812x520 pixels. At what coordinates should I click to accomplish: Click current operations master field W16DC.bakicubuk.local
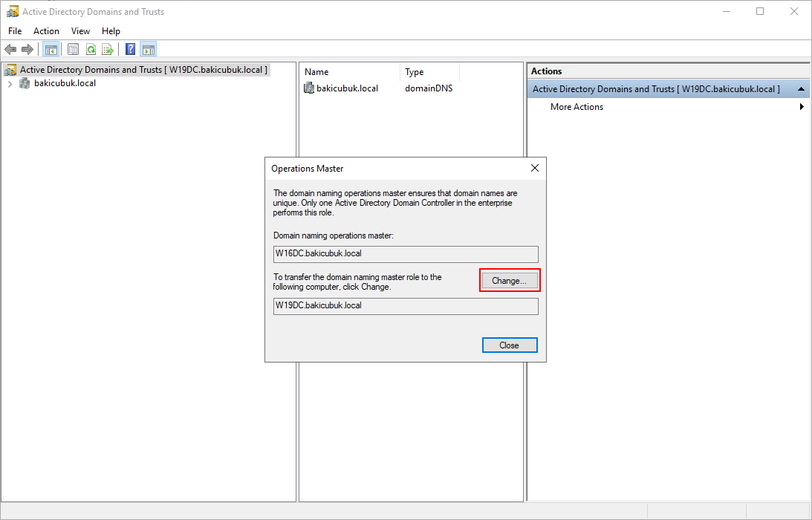[x=406, y=254]
